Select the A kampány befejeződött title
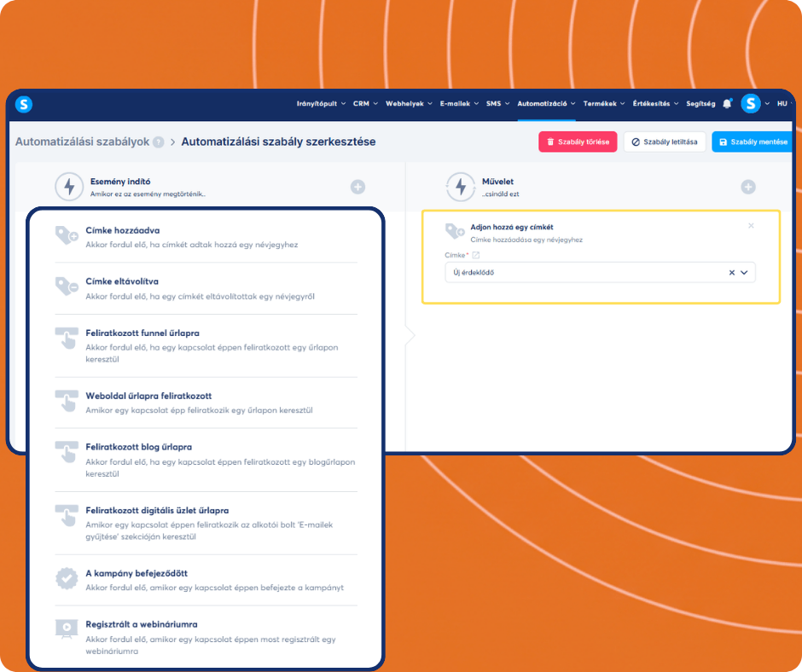 pos(137,573)
